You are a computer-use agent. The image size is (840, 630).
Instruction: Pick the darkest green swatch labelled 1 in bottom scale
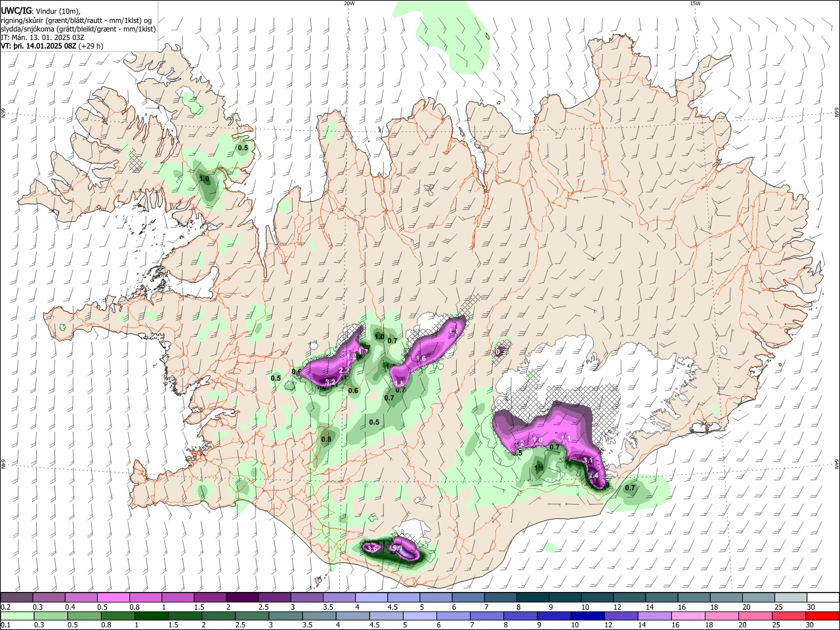pos(151,616)
